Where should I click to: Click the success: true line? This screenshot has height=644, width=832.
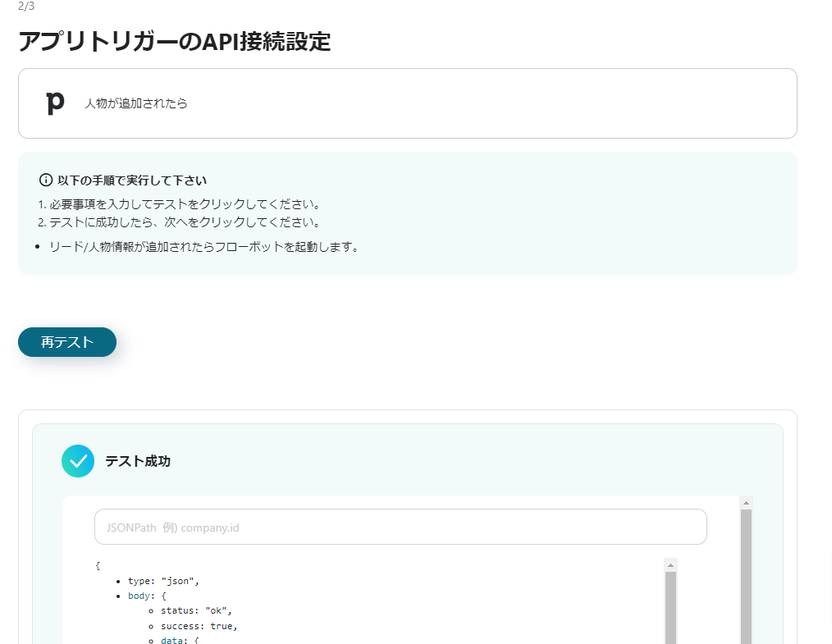tap(199, 626)
